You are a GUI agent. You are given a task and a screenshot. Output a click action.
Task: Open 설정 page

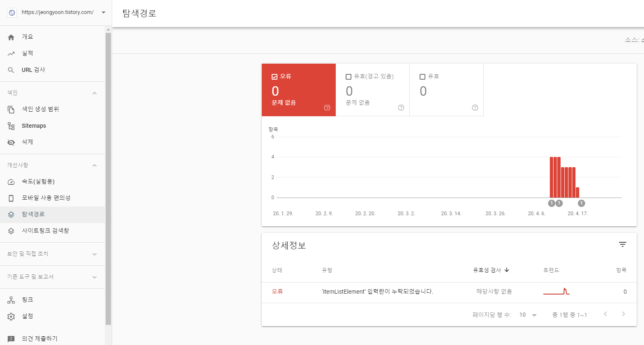click(x=53, y=316)
